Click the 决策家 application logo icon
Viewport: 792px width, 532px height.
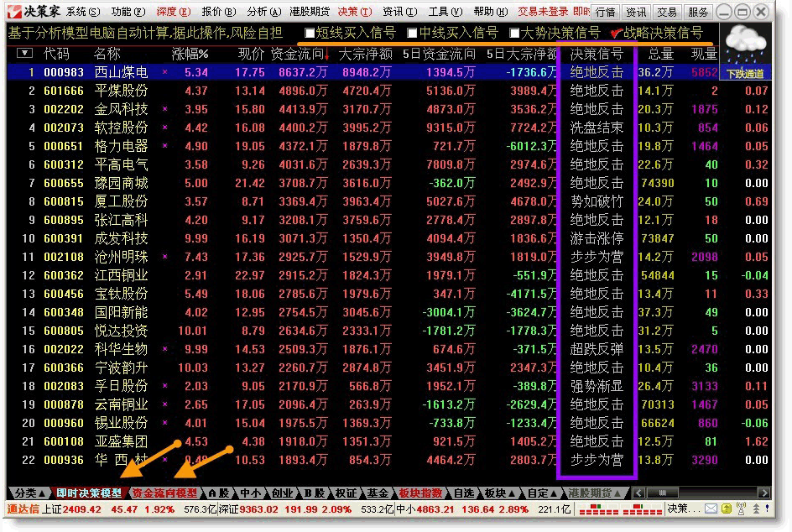[x=14, y=11]
